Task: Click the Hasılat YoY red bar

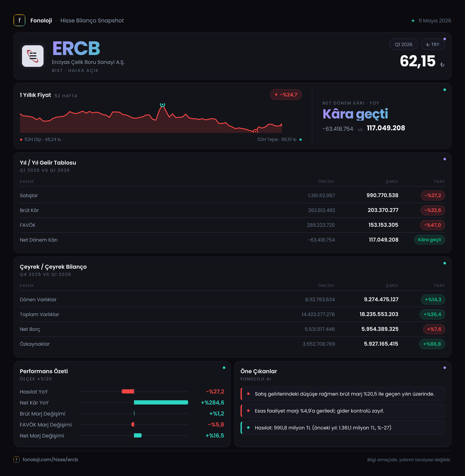Action: (128, 391)
